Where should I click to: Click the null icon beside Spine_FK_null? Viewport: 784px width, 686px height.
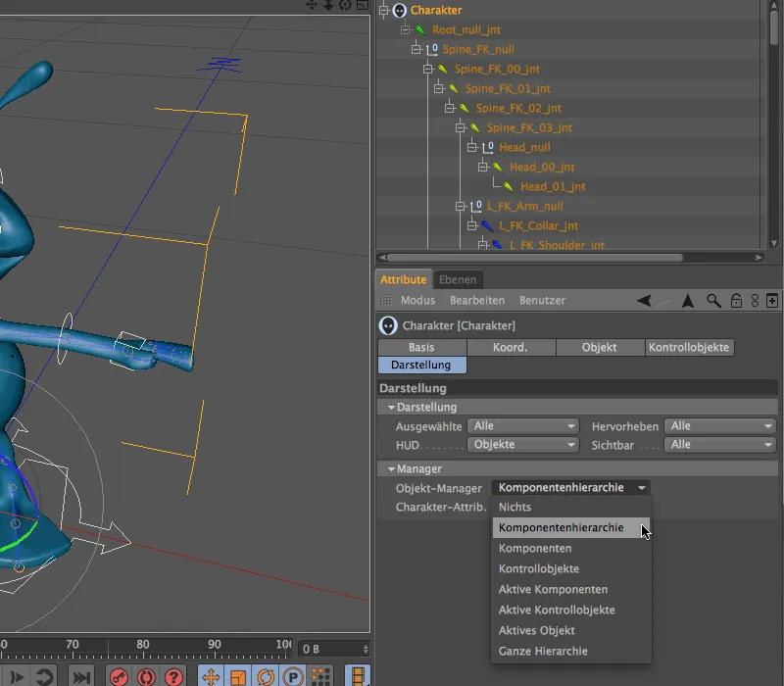432,50
